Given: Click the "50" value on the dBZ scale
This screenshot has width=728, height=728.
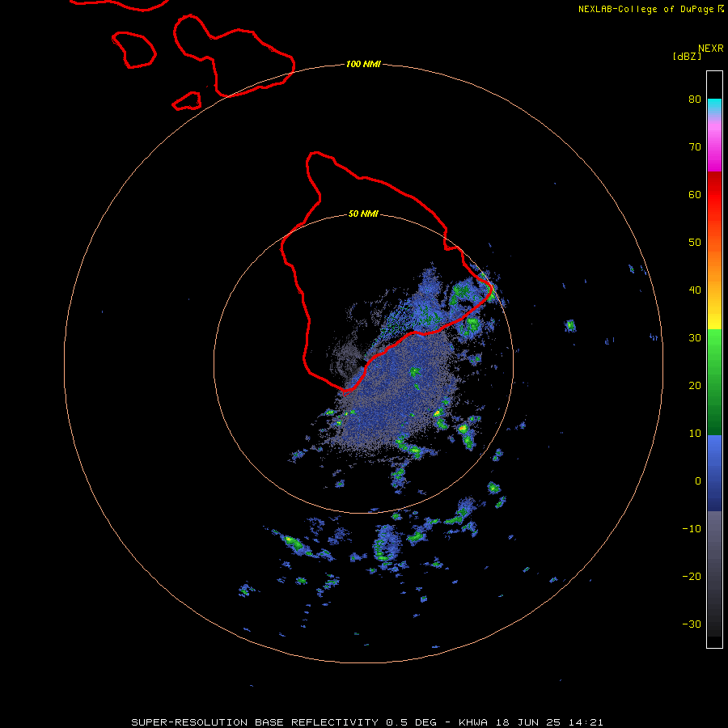Looking at the screenshot, I should (695, 243).
